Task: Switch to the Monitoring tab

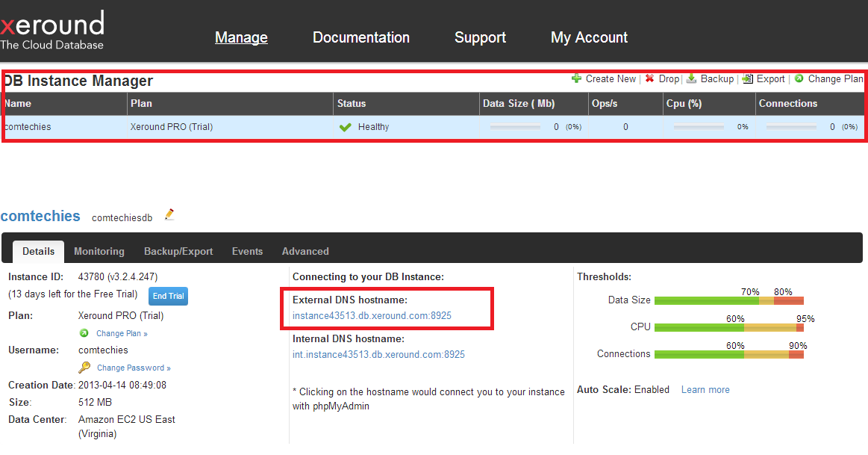Action: pos(99,251)
